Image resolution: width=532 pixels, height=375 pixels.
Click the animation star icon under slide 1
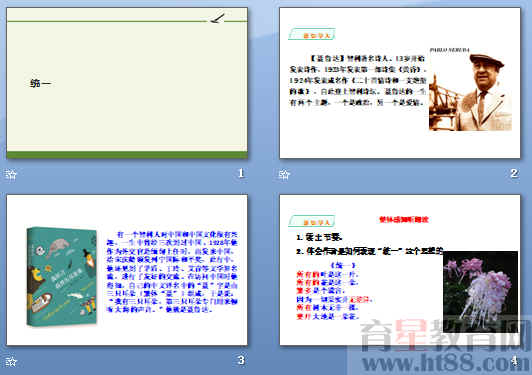(x=11, y=174)
